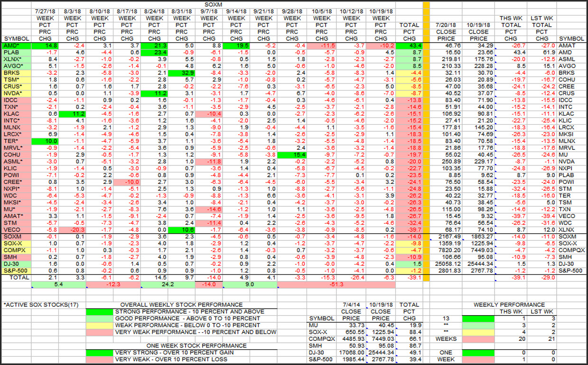Click the VECO -20.3 red highlighted cell
This screenshot has width=588, height=365.
click(x=72, y=230)
